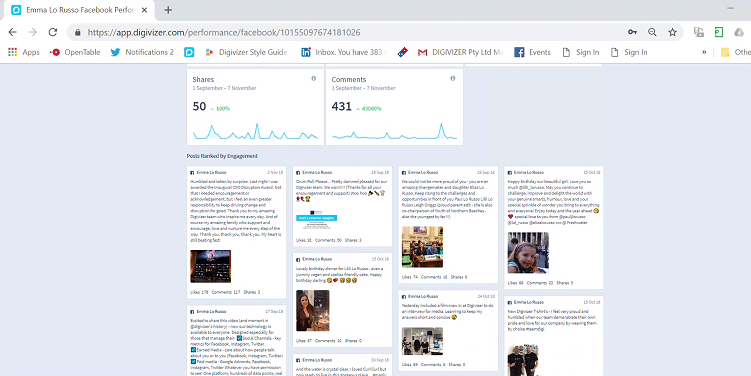Image resolution: width=751 pixels, height=376 pixels.
Task: Click the zoom magnifier icon in address bar
Action: (652, 33)
